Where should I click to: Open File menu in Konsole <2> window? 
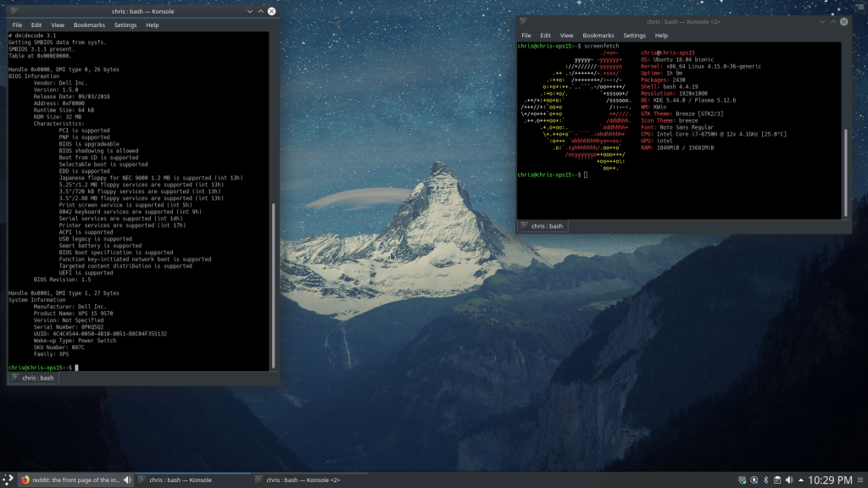pyautogui.click(x=526, y=36)
